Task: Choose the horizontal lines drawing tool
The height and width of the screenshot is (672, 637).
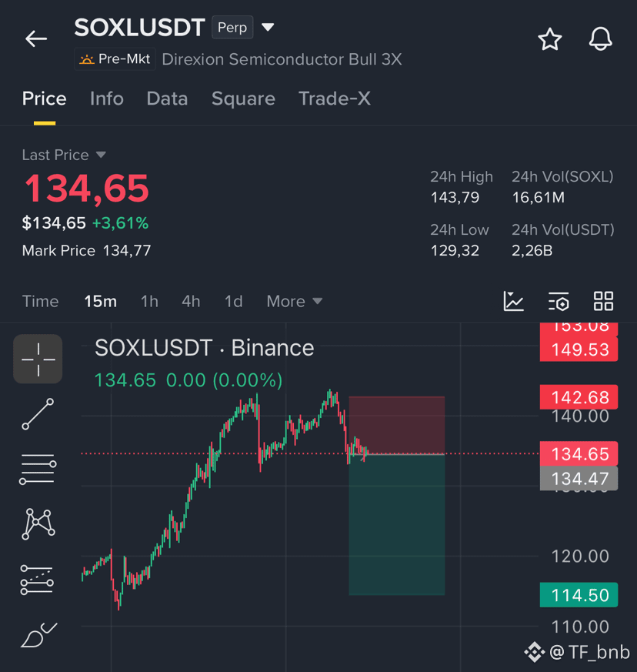Action: pyautogui.click(x=38, y=470)
